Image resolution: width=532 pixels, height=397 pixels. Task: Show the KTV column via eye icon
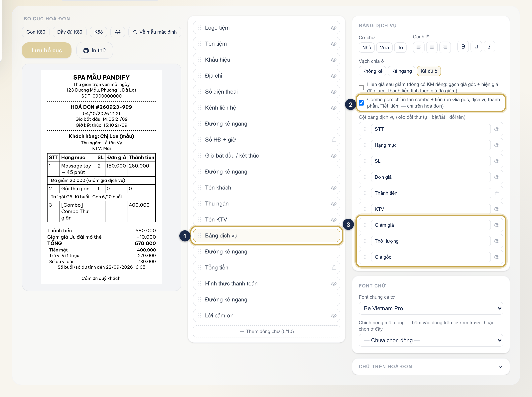[497, 209]
